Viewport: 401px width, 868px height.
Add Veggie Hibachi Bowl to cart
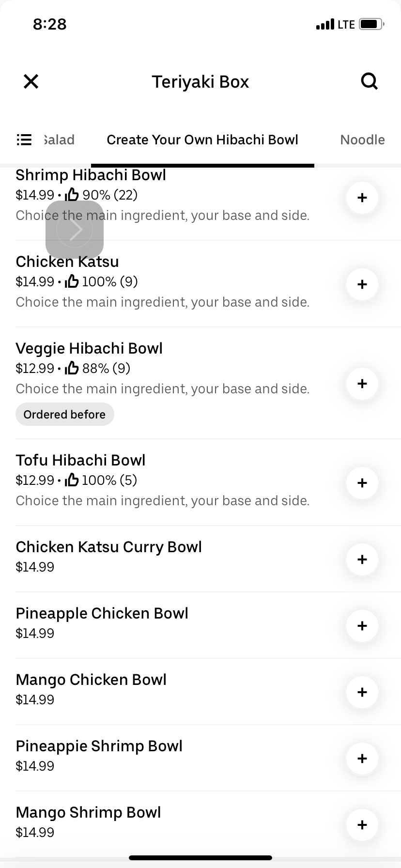362,384
